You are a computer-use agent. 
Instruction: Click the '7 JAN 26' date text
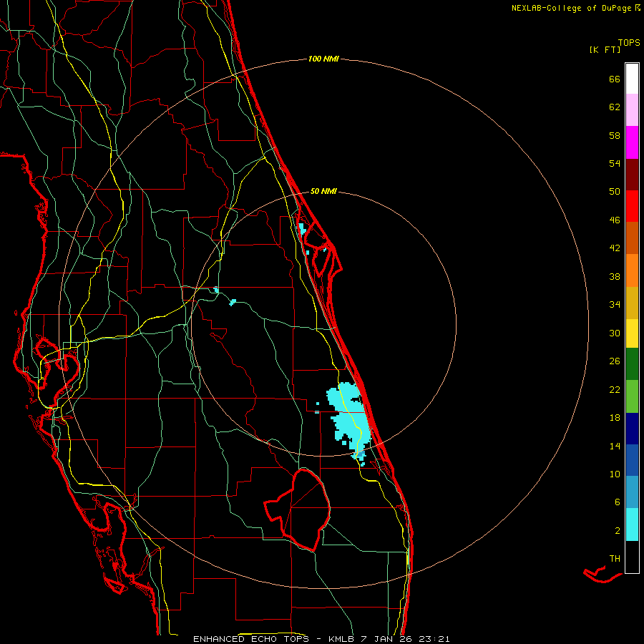point(386,639)
